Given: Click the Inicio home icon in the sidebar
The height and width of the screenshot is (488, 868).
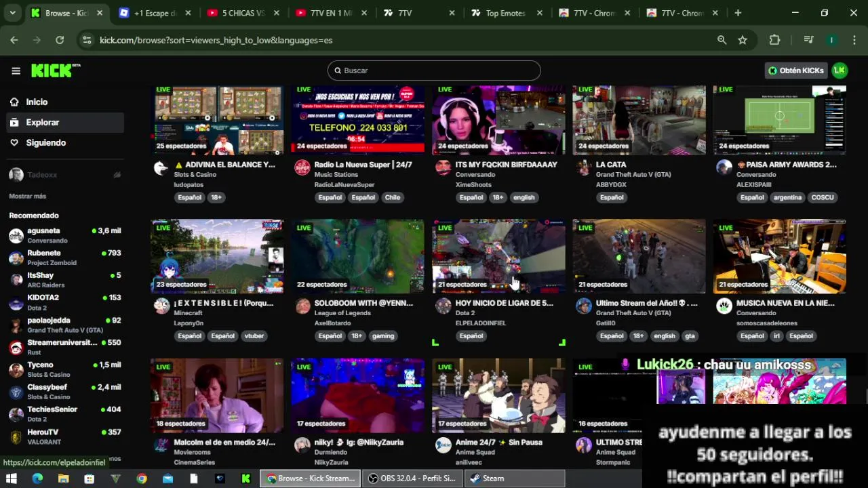Looking at the screenshot, I should pos(14,102).
